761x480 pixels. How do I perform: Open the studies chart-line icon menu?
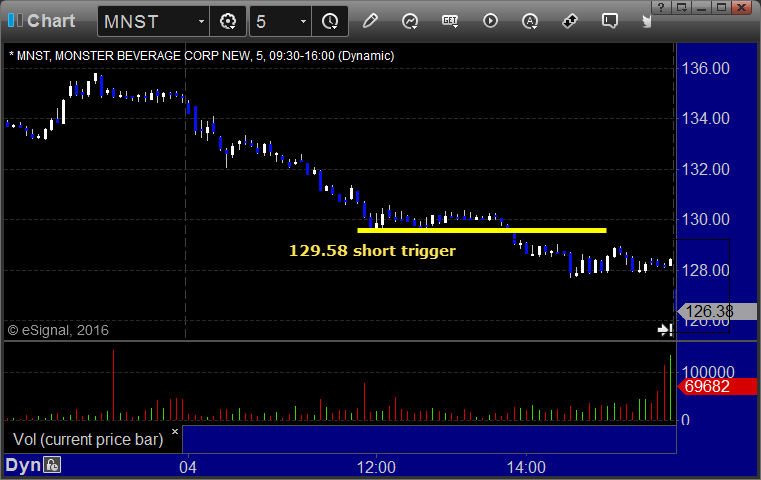pyautogui.click(x=410, y=21)
